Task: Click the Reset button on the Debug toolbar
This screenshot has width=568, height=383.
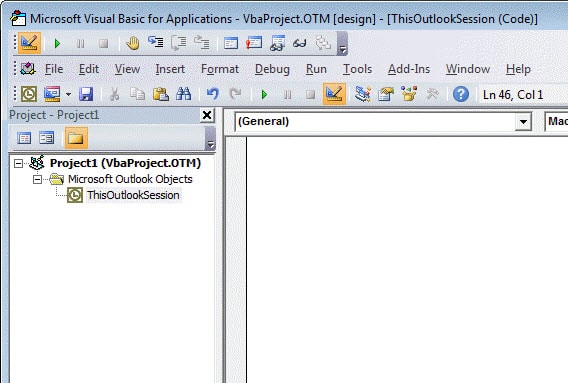Action: [x=104, y=44]
